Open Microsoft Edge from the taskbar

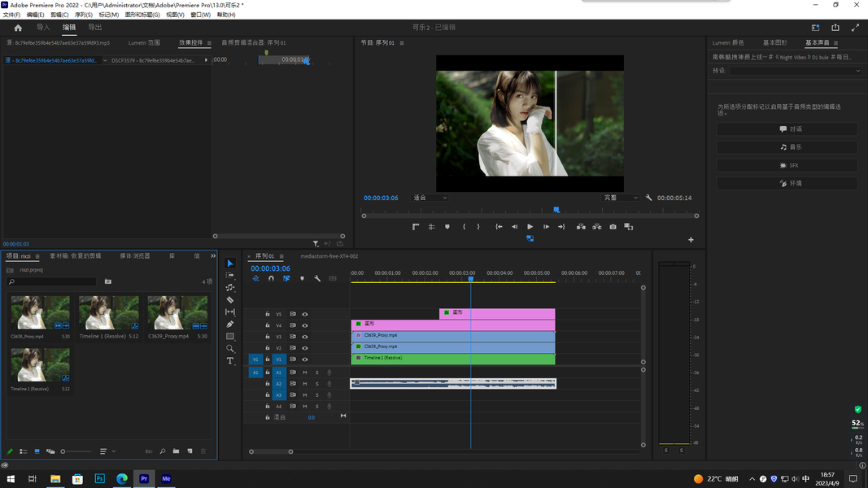point(122,478)
